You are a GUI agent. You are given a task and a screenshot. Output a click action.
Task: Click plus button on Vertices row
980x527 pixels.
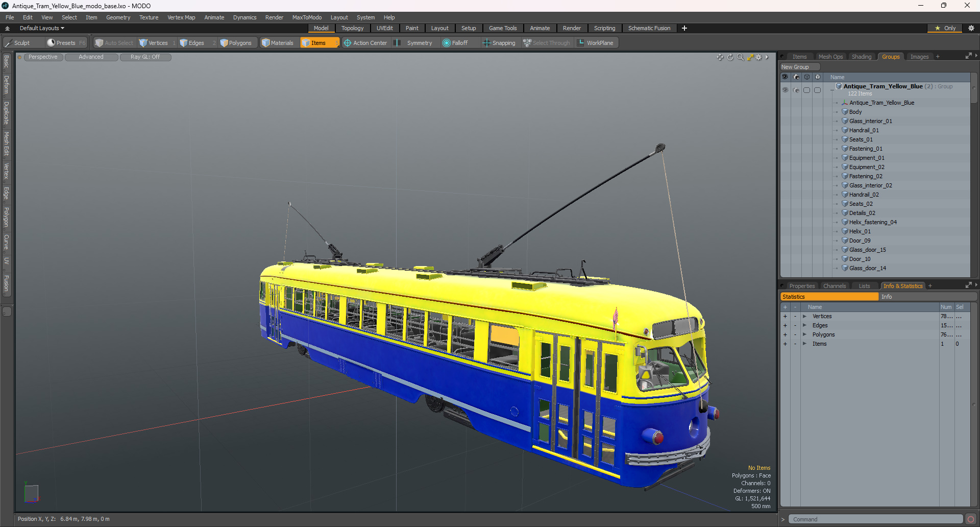click(785, 316)
